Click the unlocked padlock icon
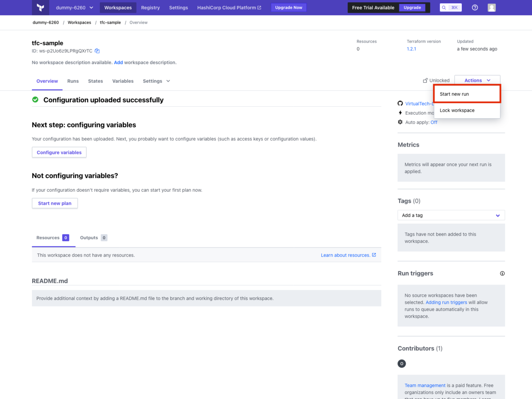The height and width of the screenshot is (399, 532). pos(425,80)
